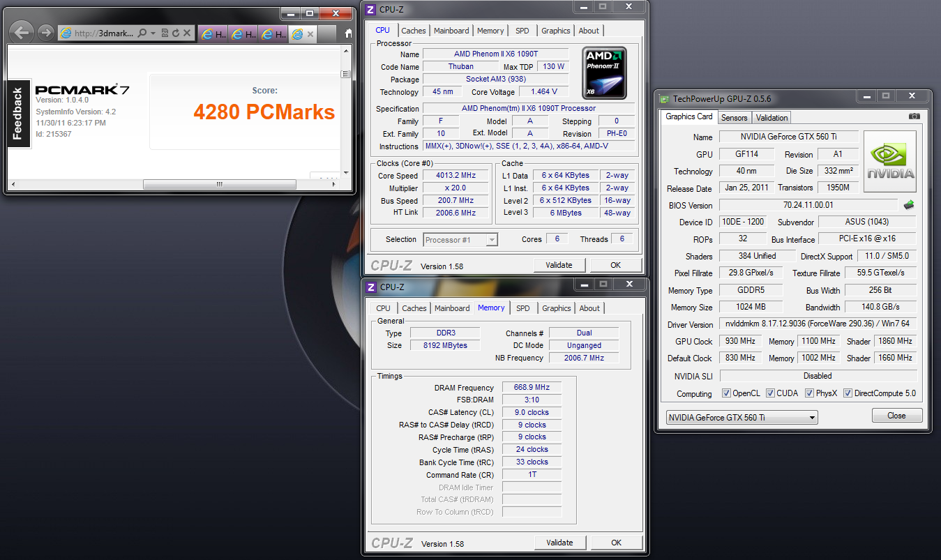
Task: Open Mainboard tab in the upper CPU-Z window
Action: click(451, 31)
